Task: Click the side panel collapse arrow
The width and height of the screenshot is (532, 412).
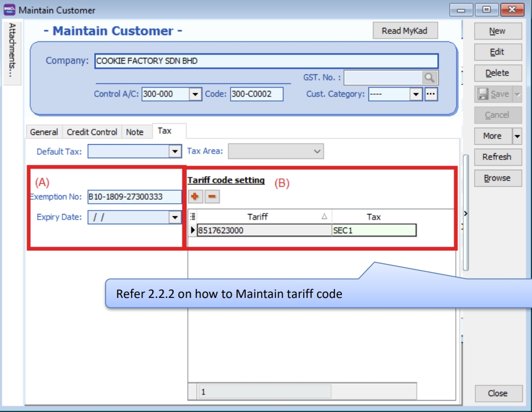Action: pos(466,213)
